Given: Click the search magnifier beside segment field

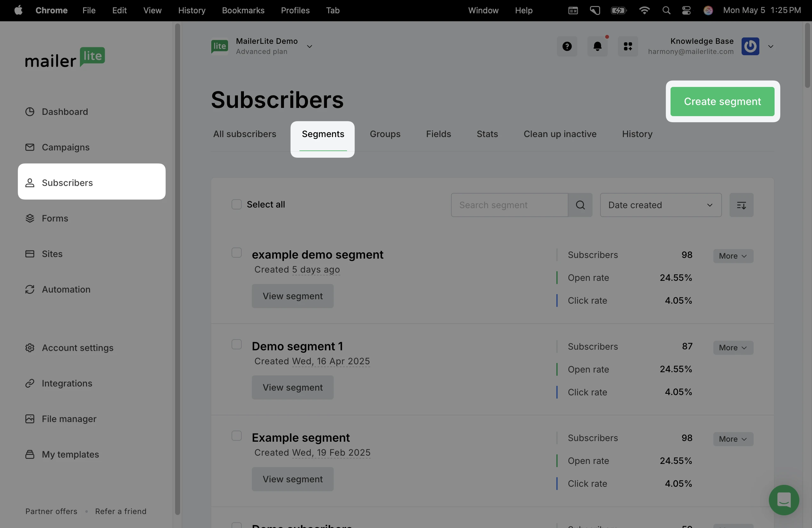Looking at the screenshot, I should pos(580,205).
